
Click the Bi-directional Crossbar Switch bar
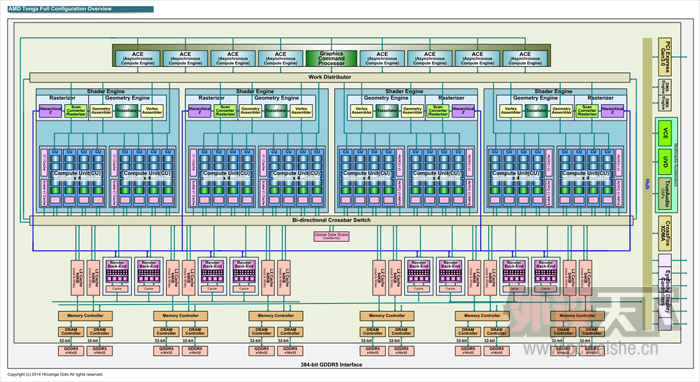[331, 220]
